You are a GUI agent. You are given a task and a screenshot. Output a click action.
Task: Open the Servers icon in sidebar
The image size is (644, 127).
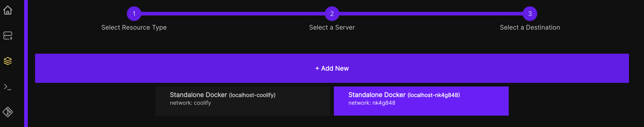point(8,36)
